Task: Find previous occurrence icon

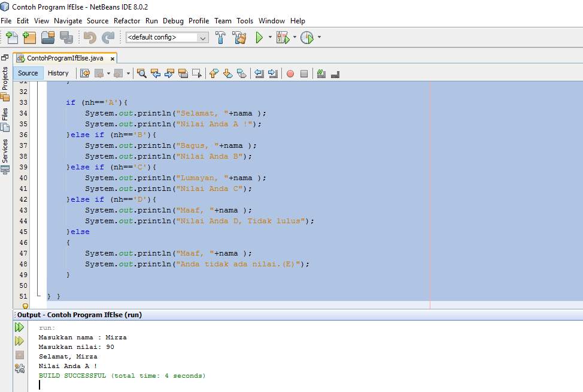Action: click(156, 73)
